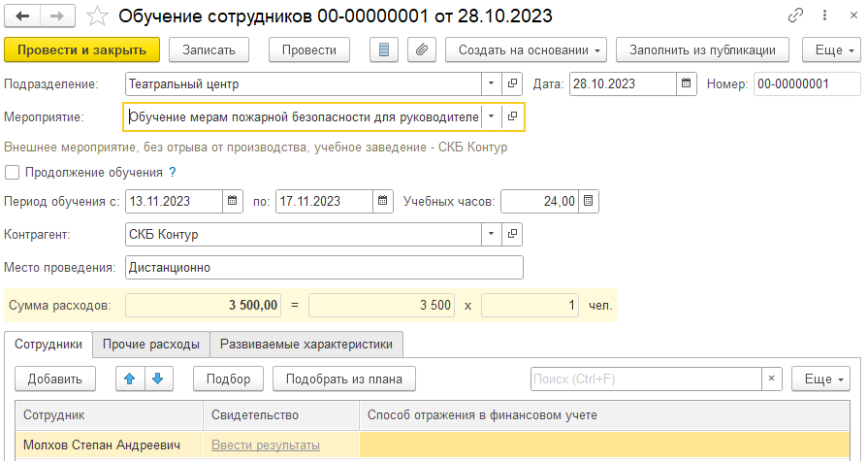The width and height of the screenshot is (868, 461).
Task: Copy link to document via chain icon
Action: (x=796, y=16)
